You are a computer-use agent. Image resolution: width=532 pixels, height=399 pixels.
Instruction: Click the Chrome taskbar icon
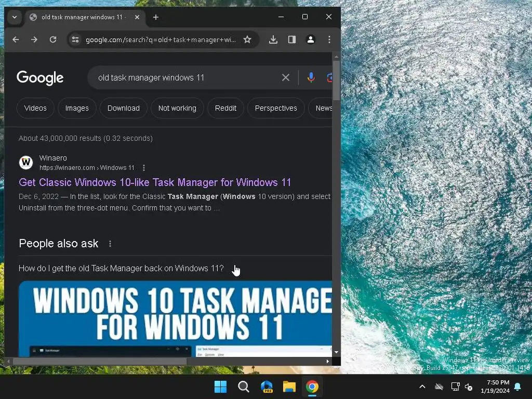(x=312, y=387)
